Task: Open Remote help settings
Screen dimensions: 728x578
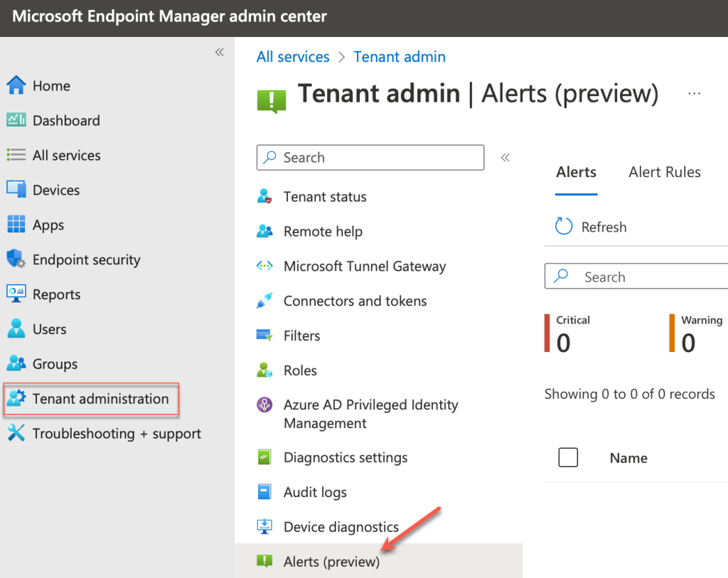Action: (x=323, y=232)
